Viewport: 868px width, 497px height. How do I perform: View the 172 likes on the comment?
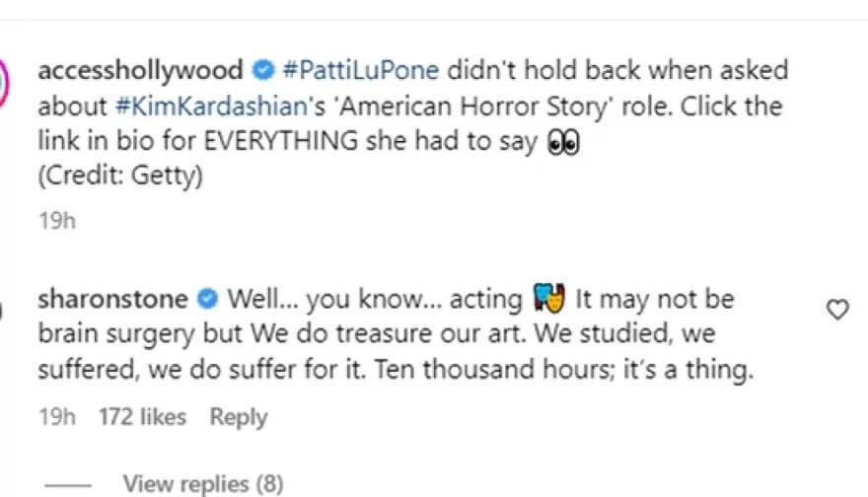click(143, 417)
